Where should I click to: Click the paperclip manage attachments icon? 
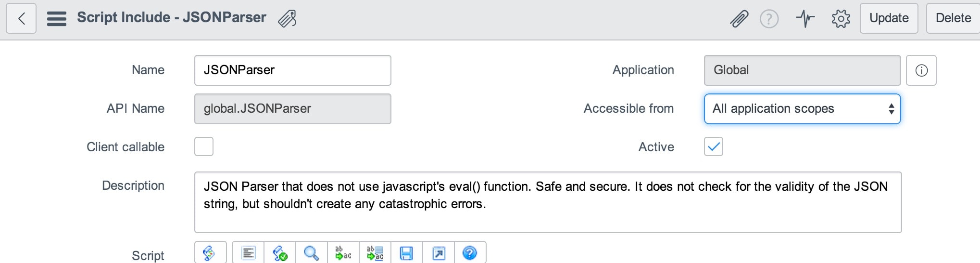coord(739,19)
